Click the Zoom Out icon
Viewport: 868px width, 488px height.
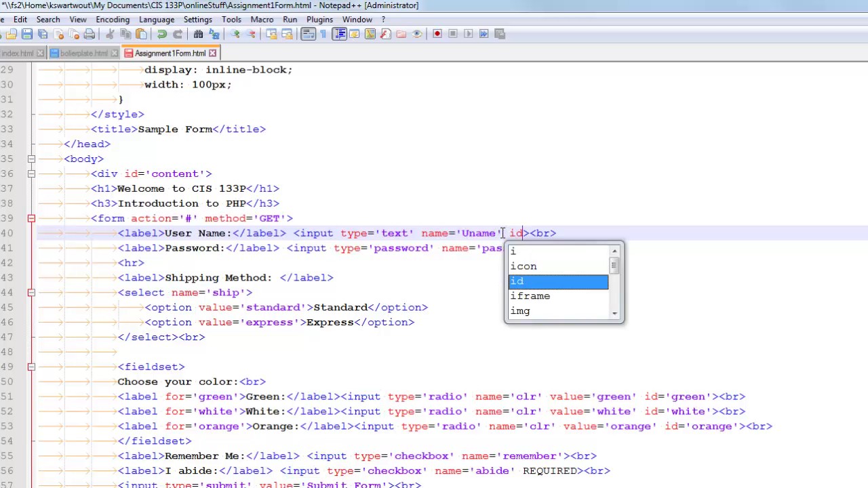coord(250,34)
